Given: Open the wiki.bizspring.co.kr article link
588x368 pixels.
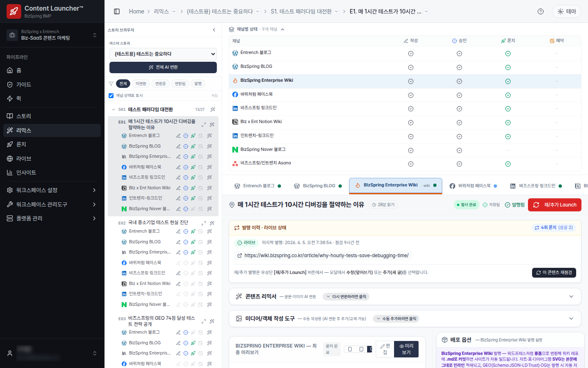Looking at the screenshot, I should 327,256.
